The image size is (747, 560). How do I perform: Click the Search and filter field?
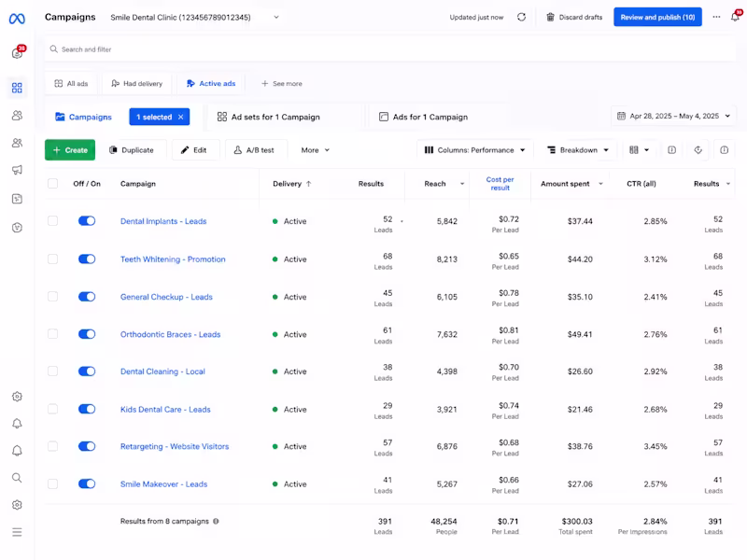(x=389, y=49)
